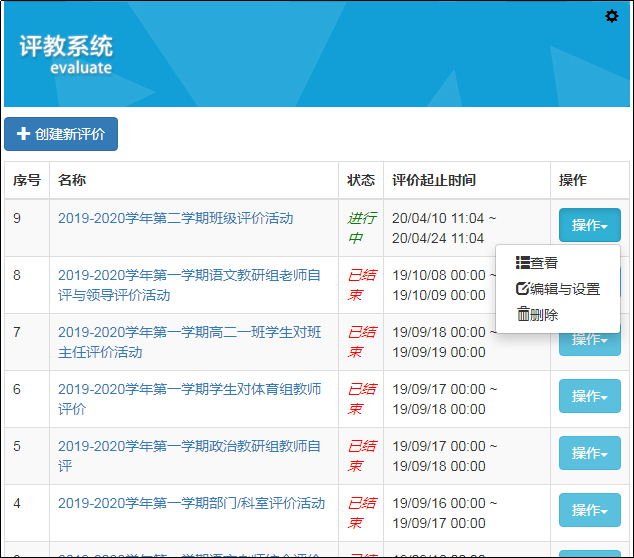Click the 查看 list icon
The height and width of the screenshot is (558, 634).
coord(522,263)
